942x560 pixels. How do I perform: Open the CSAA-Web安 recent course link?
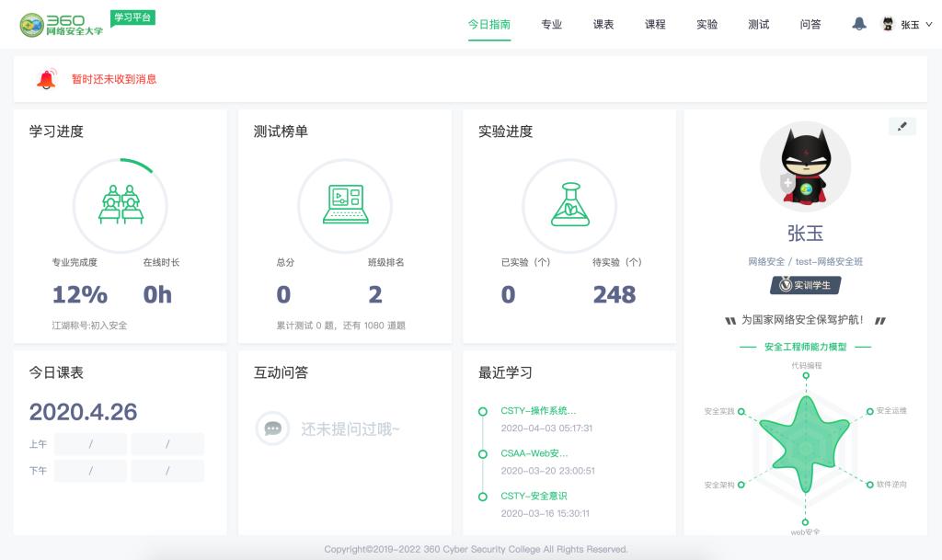coord(534,453)
